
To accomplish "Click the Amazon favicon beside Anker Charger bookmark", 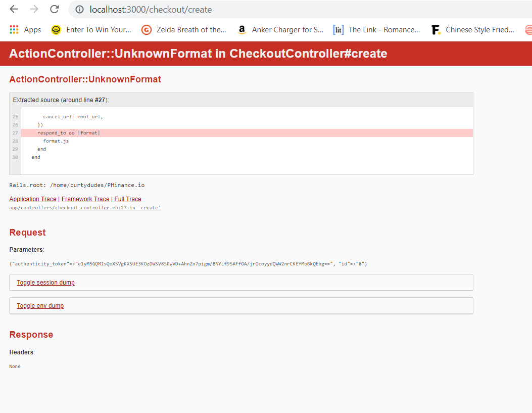I will (241, 29).
